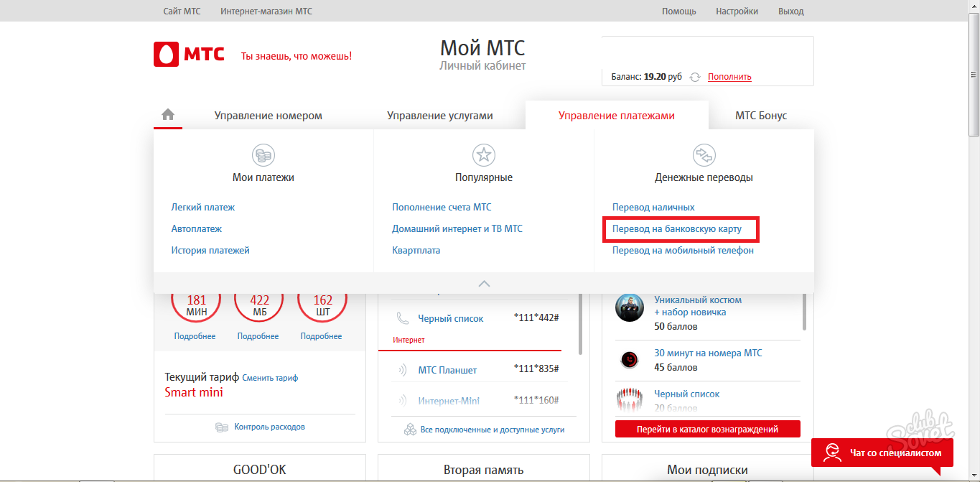This screenshot has width=980, height=482.
Task: Open МТС Планшет service entry
Action: click(x=447, y=370)
